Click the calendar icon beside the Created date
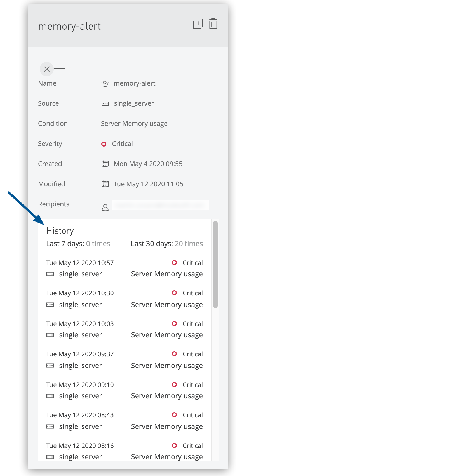Viewport: 451px width, 476px height. (x=105, y=164)
